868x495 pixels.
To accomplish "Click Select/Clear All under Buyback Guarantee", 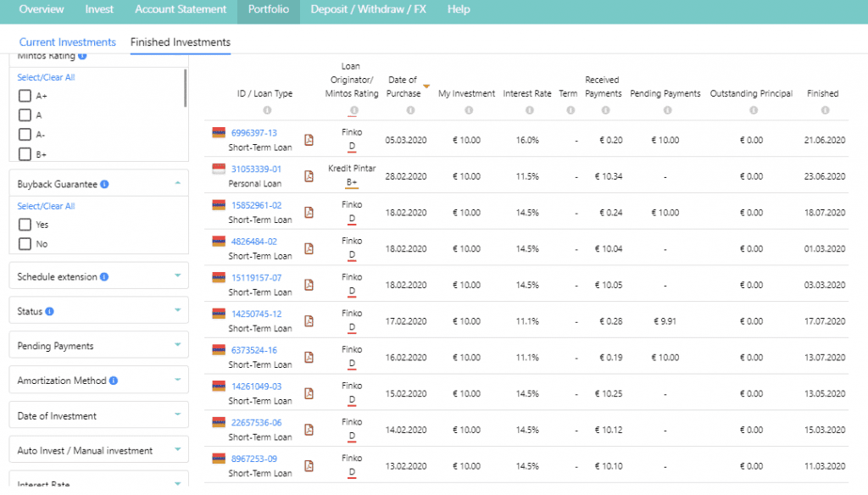I will coord(46,206).
